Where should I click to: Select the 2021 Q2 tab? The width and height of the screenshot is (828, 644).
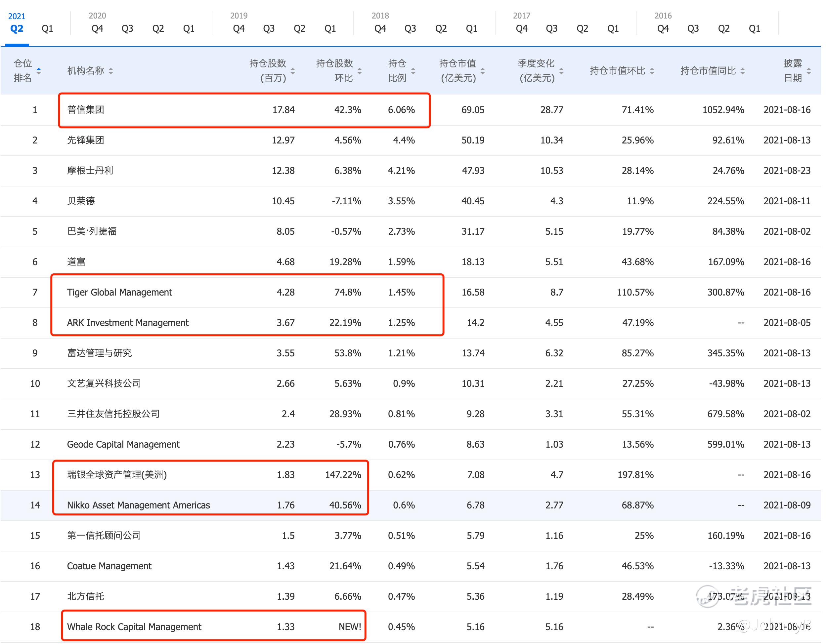[x=17, y=28]
